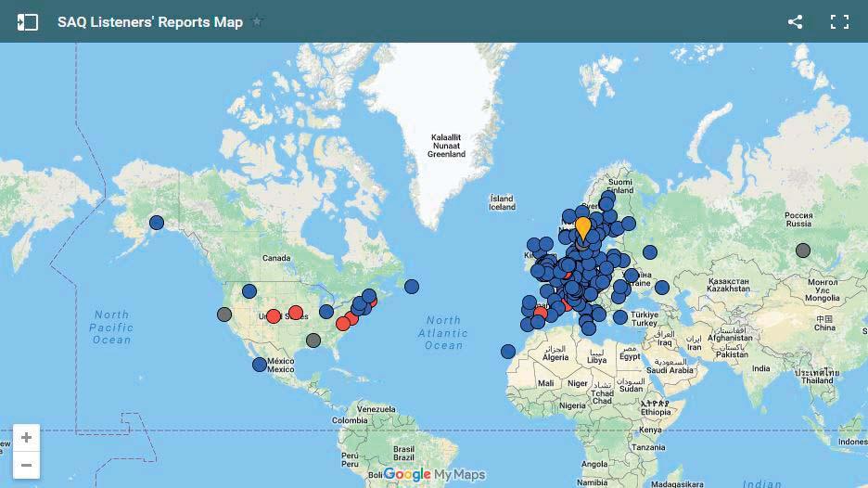
Task: Click the Thailand map label
Action: click(x=817, y=377)
